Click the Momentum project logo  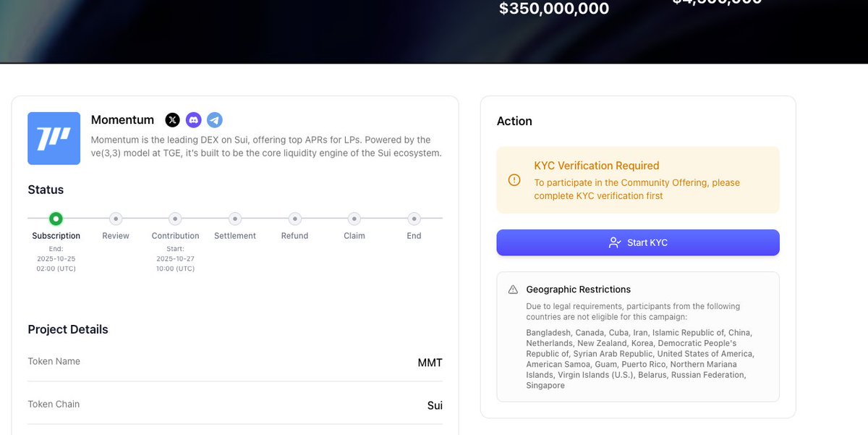click(54, 138)
